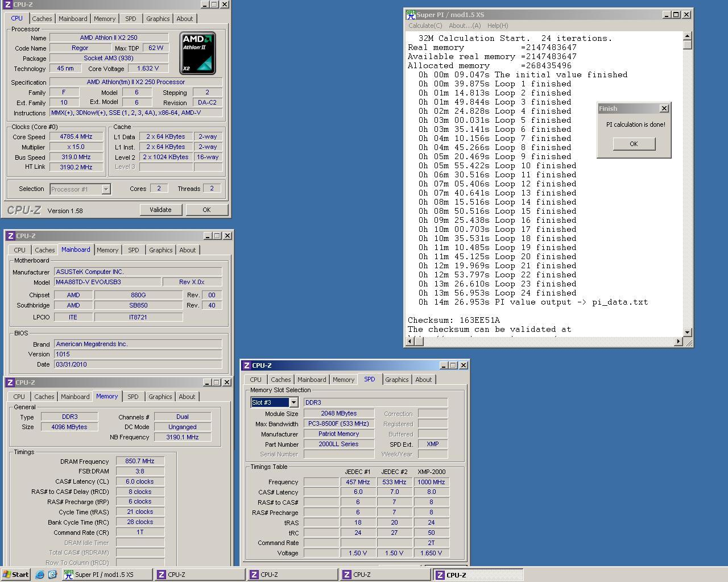Open SPD tab in top CPU-Z window
728x582 pixels.
(x=130, y=19)
